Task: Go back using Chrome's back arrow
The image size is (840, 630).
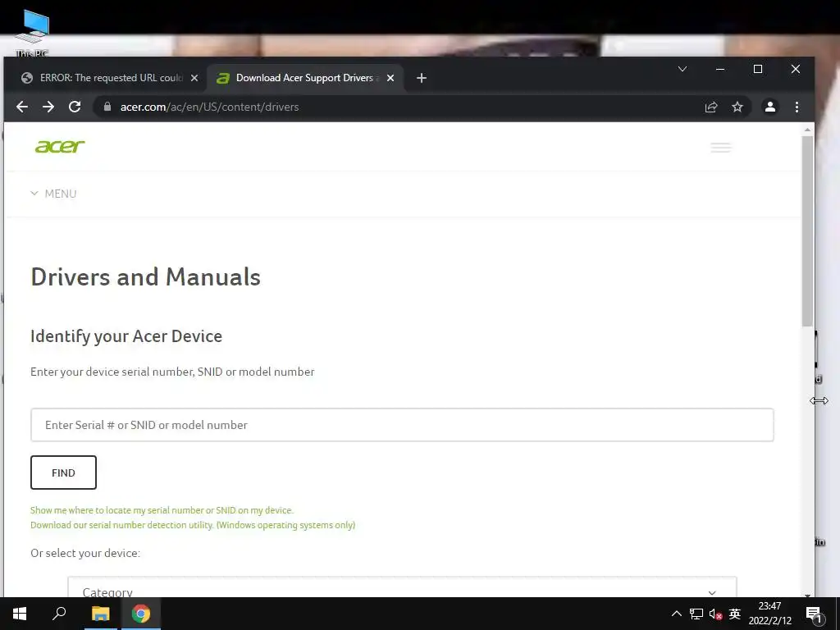Action: tap(22, 107)
